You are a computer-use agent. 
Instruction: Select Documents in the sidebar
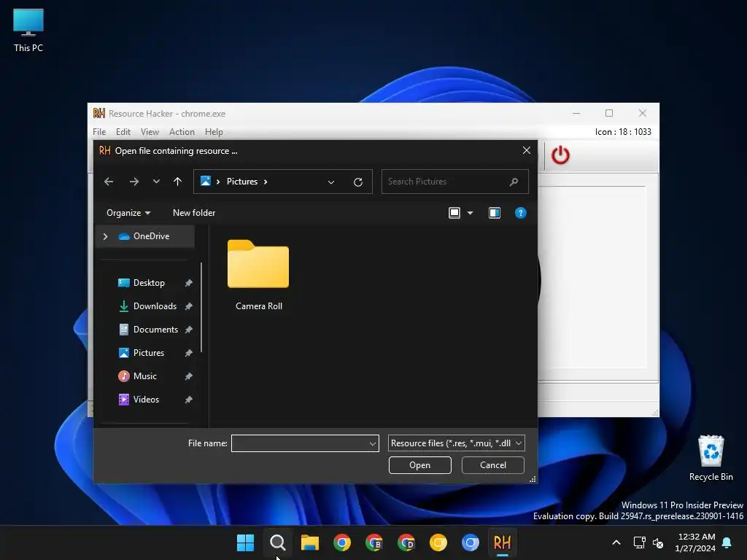pyautogui.click(x=155, y=330)
